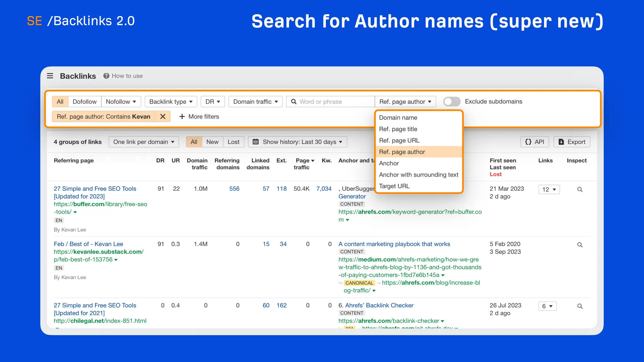Open the Domain traffic dropdown
Screen dimensions: 644x362
pos(256,101)
